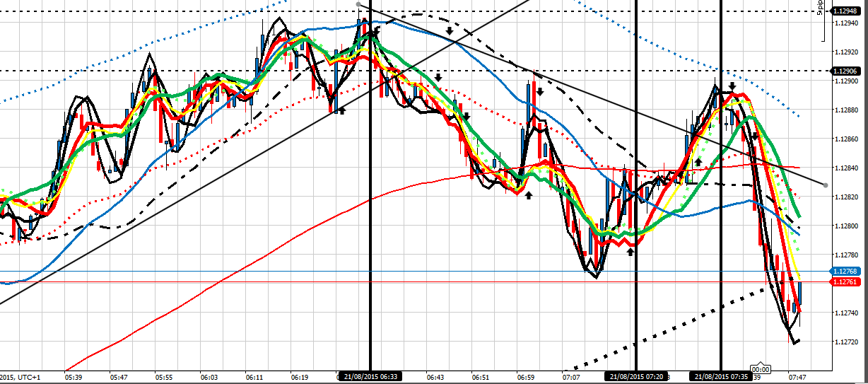The image size is (868, 384).
Task: Click the 1.12920 price axis label
Action: pos(847,52)
